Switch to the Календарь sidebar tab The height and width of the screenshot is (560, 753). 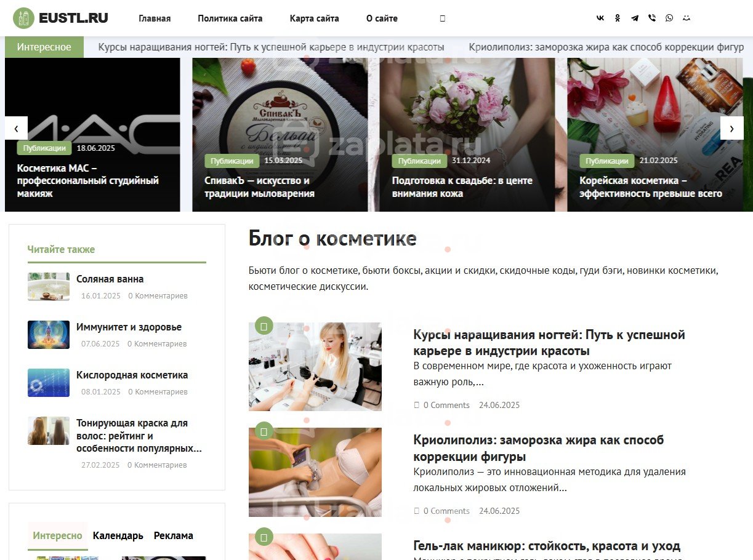[x=118, y=535]
